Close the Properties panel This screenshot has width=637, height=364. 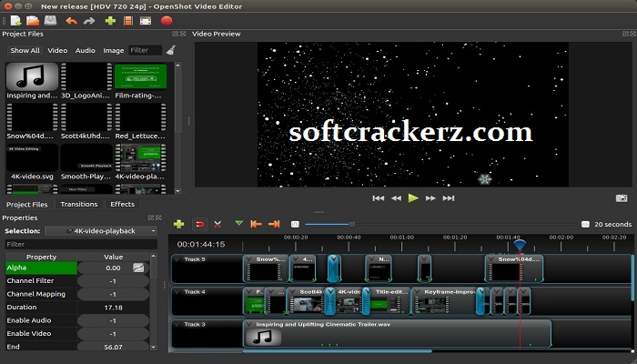(x=158, y=217)
